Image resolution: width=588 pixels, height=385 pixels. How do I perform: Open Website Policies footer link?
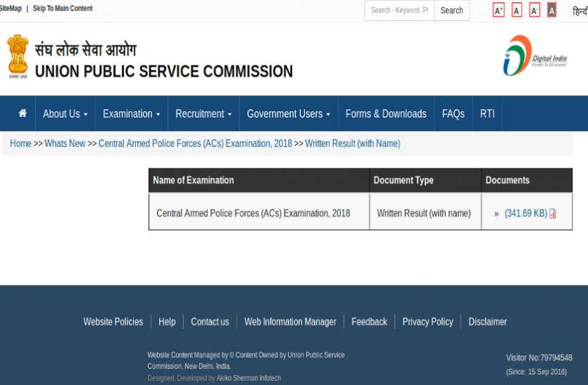click(x=113, y=322)
